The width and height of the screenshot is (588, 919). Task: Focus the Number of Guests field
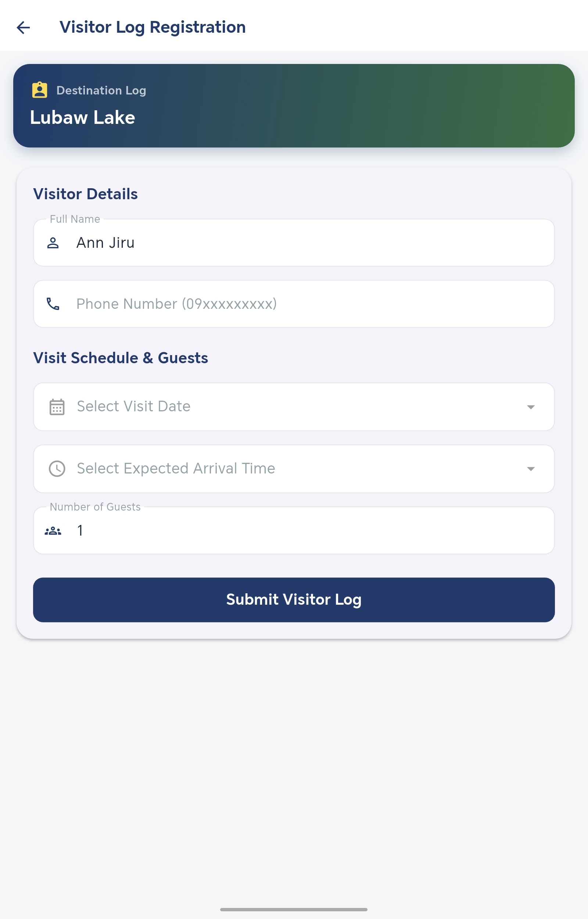coord(294,531)
